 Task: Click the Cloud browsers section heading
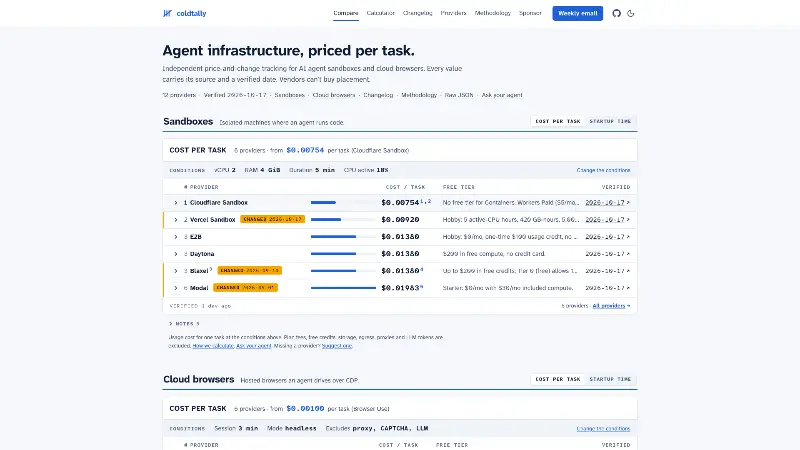[198, 379]
